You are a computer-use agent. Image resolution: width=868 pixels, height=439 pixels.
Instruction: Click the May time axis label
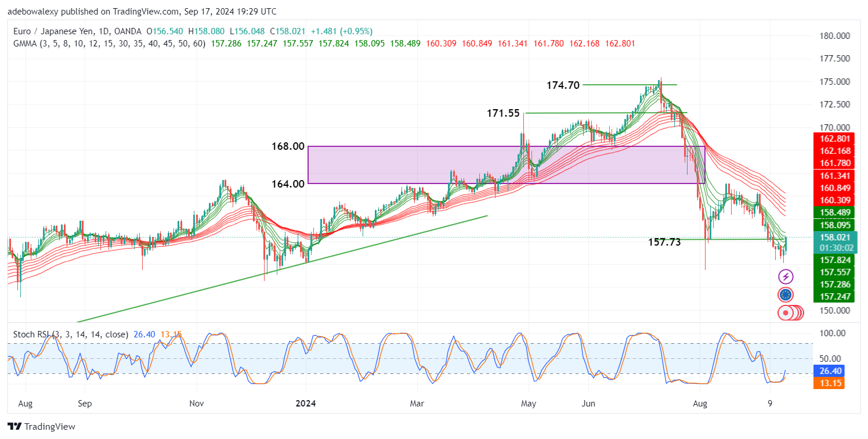[529, 403]
